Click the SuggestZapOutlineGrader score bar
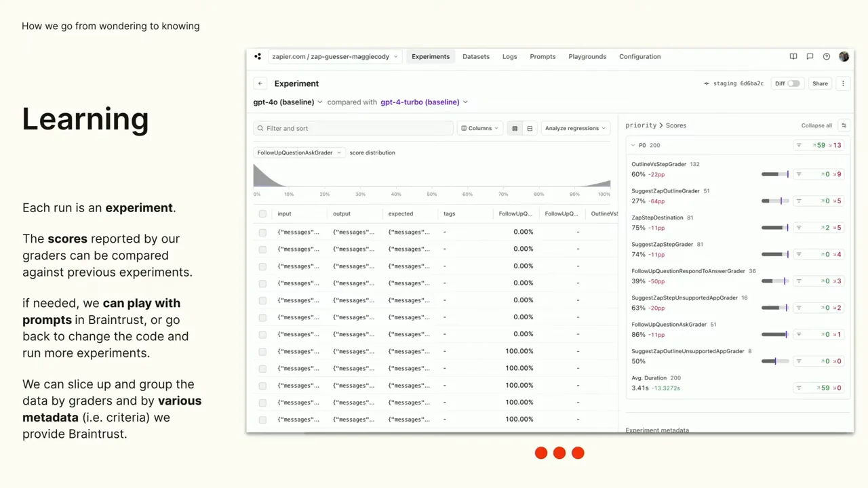 click(775, 201)
